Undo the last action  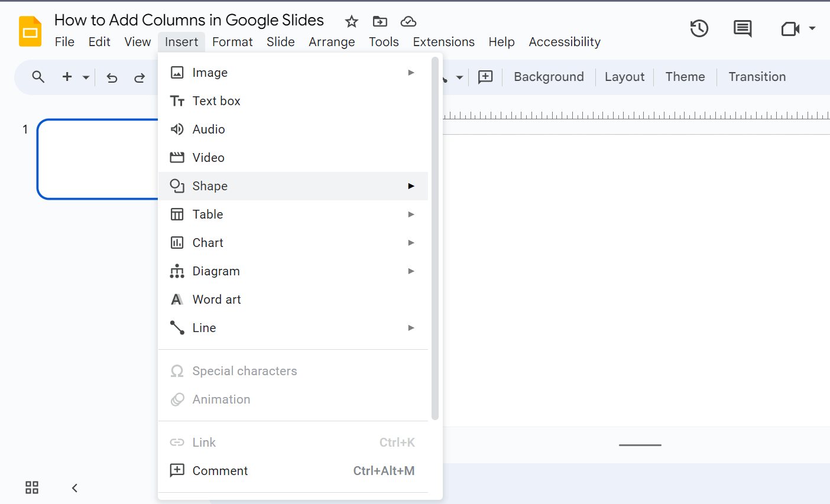coord(112,77)
